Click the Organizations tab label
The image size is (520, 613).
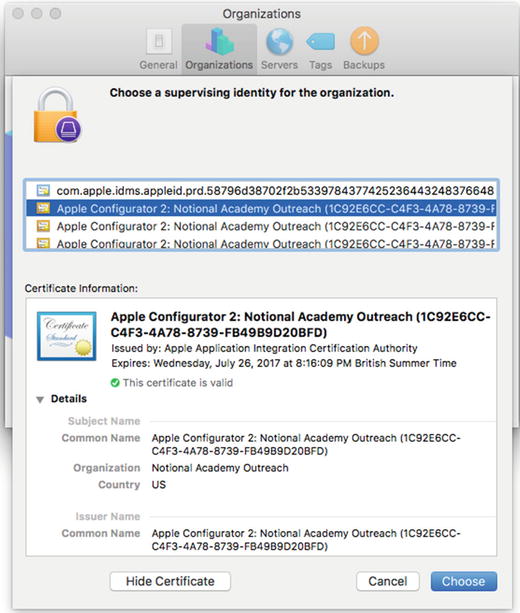point(219,65)
